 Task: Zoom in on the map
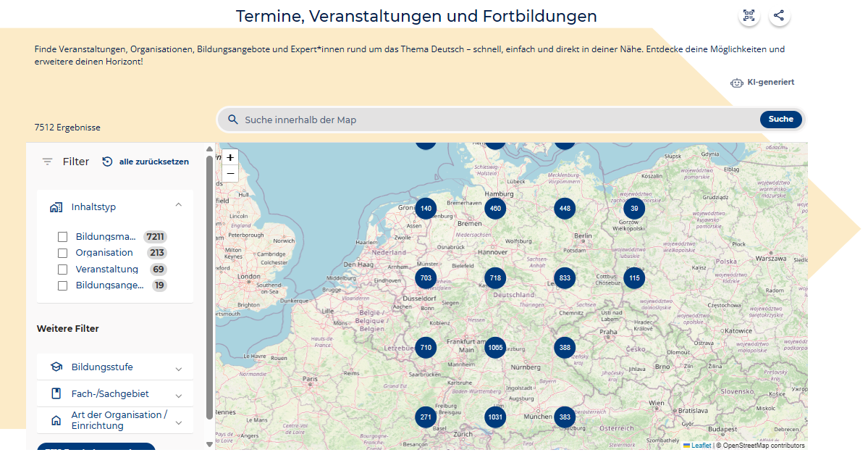click(x=230, y=157)
